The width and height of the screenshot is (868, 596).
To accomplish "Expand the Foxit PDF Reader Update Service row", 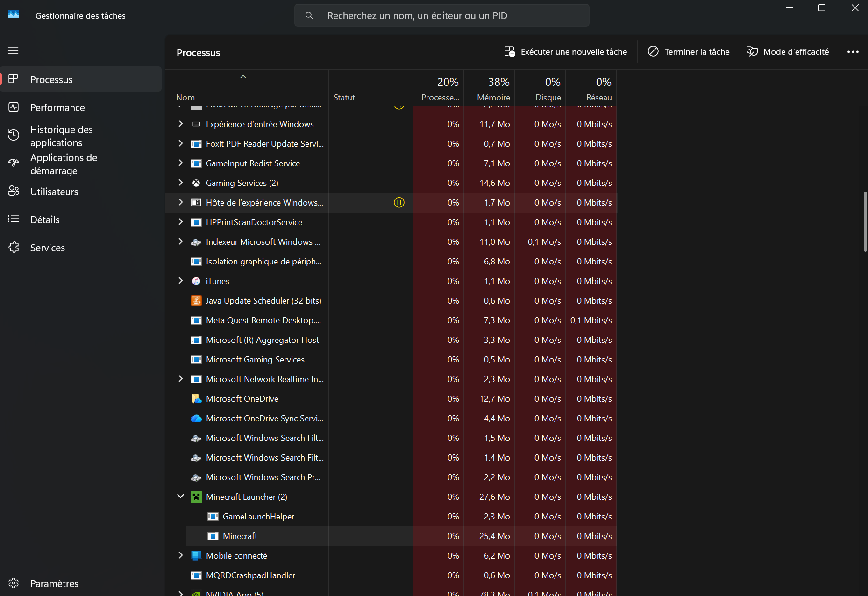I will click(180, 143).
